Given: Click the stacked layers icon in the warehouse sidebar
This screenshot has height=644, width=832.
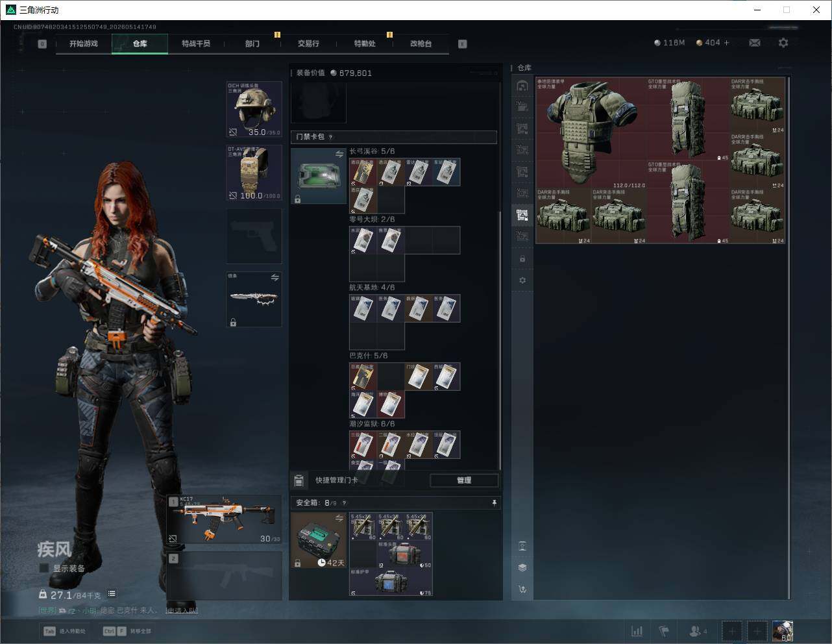Looking at the screenshot, I should pos(522,567).
